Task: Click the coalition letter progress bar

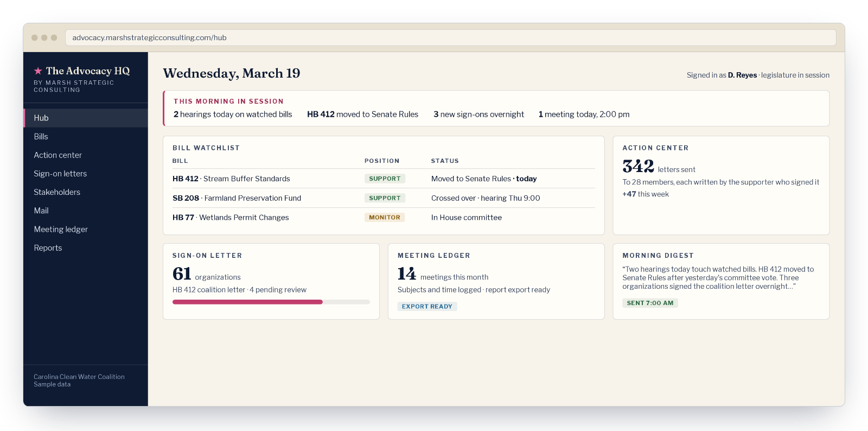Action: click(271, 302)
